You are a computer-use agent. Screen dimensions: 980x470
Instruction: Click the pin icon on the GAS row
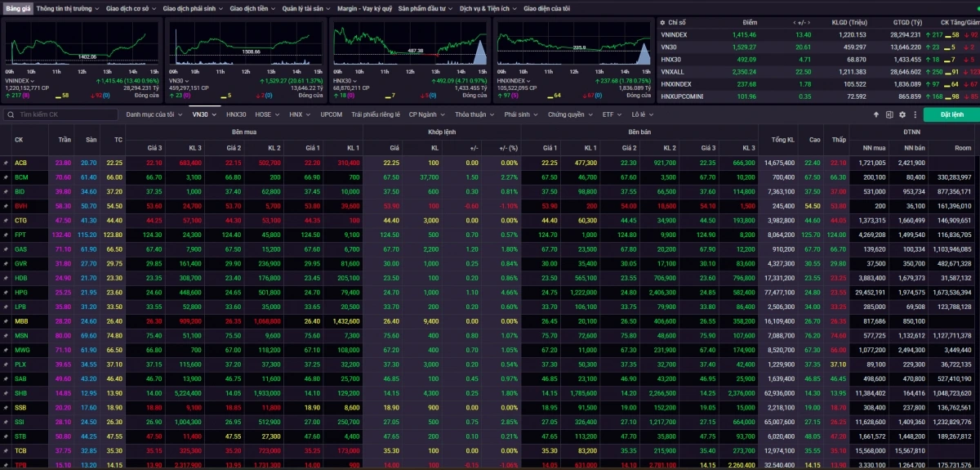(x=6, y=248)
